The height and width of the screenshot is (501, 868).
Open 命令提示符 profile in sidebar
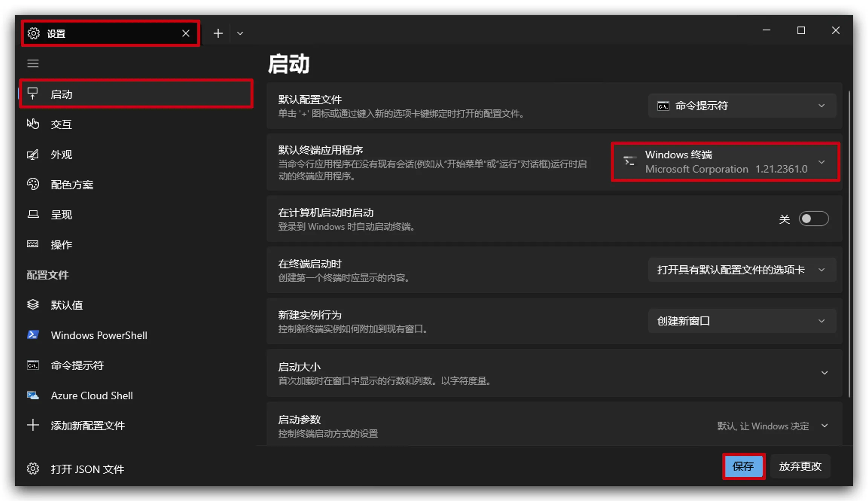click(136, 365)
